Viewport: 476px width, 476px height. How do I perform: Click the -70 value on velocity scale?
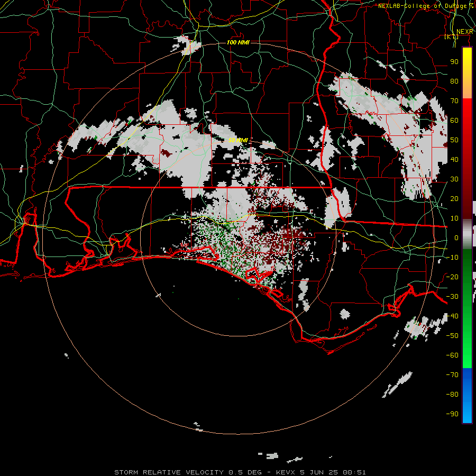coord(452,375)
